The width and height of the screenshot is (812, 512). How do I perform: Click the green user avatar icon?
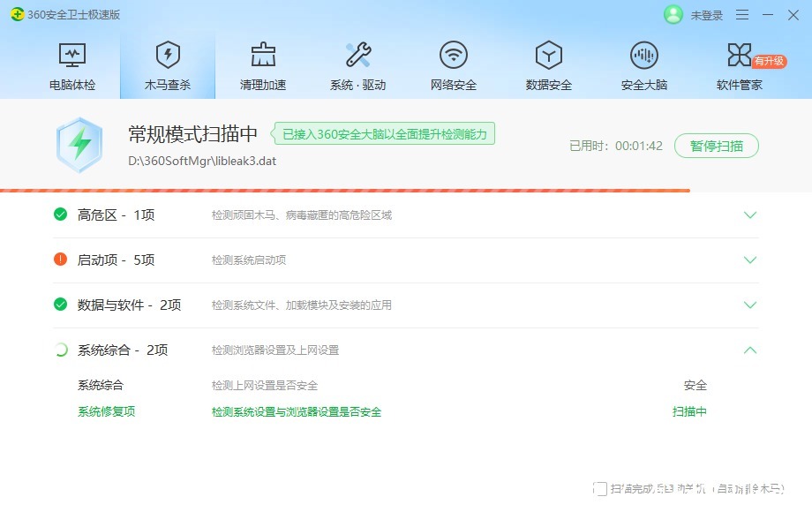tap(673, 14)
